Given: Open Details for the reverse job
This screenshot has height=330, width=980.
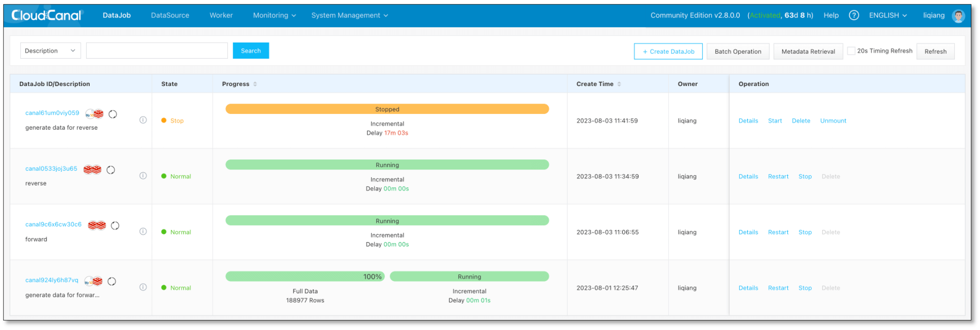Looking at the screenshot, I should pos(748,176).
